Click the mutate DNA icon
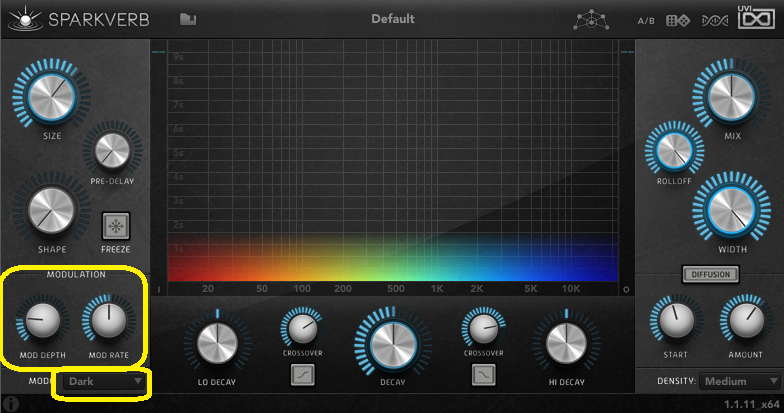This screenshot has height=413, width=784. [714, 20]
